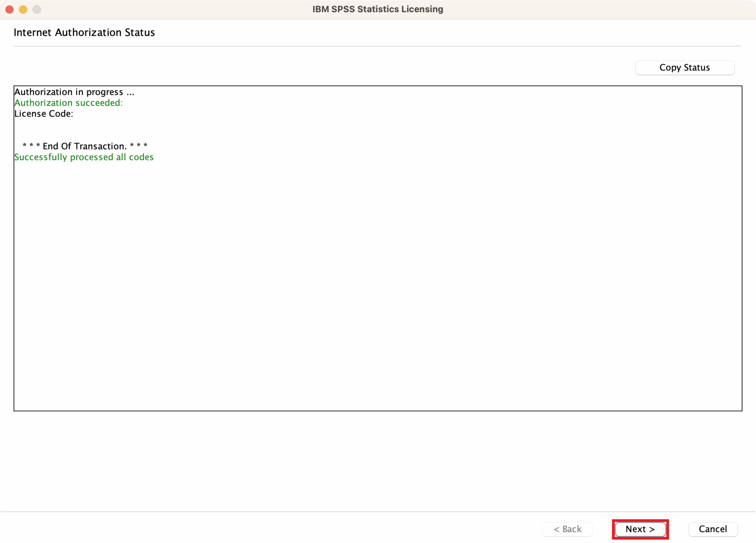Click the gray zoom traffic light button
This screenshot has width=756, height=543.
[x=37, y=10]
